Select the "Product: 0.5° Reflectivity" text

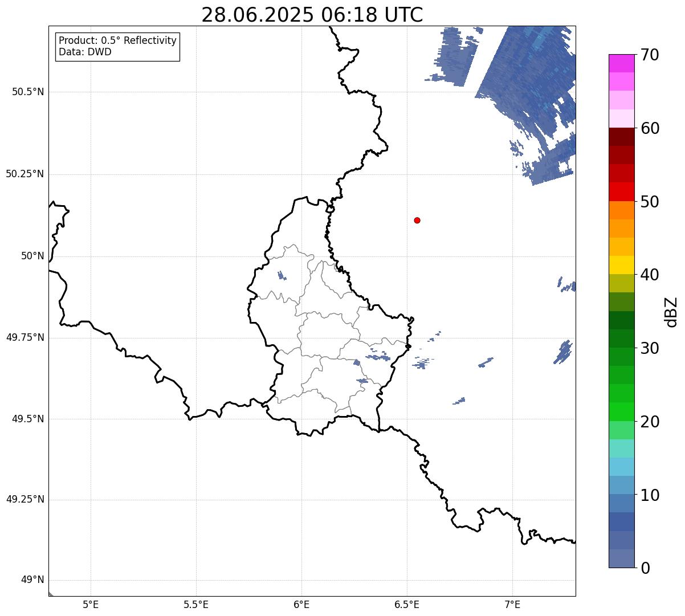(118, 41)
